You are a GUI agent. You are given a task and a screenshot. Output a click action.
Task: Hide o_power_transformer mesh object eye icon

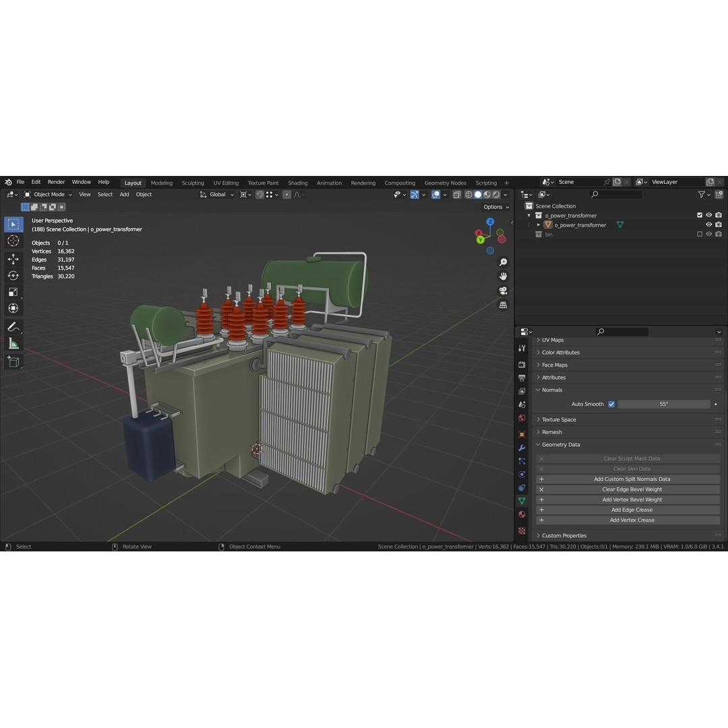pyautogui.click(x=709, y=224)
